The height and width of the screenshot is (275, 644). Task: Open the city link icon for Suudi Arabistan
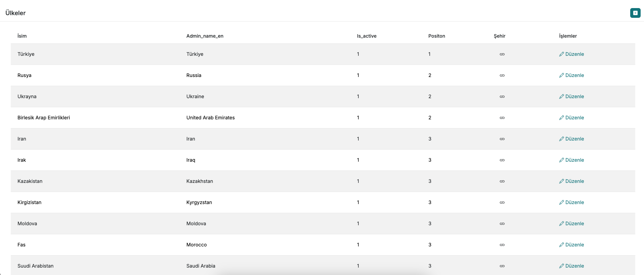click(x=502, y=266)
